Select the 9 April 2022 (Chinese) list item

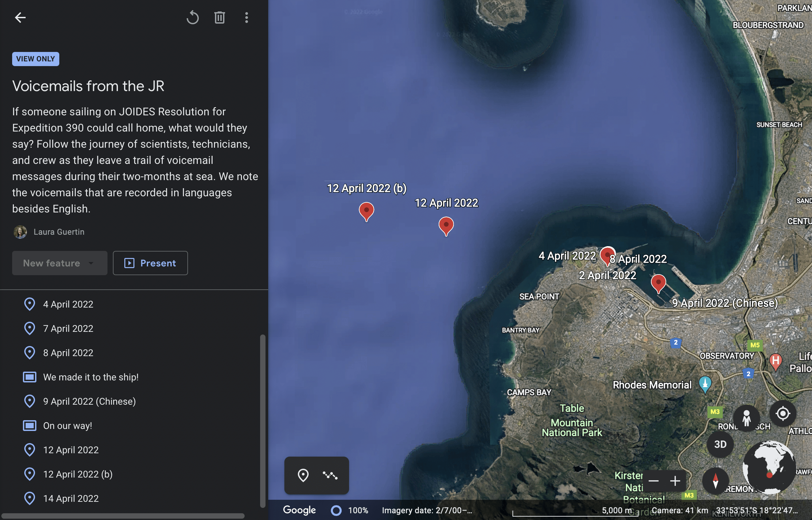coord(135,402)
